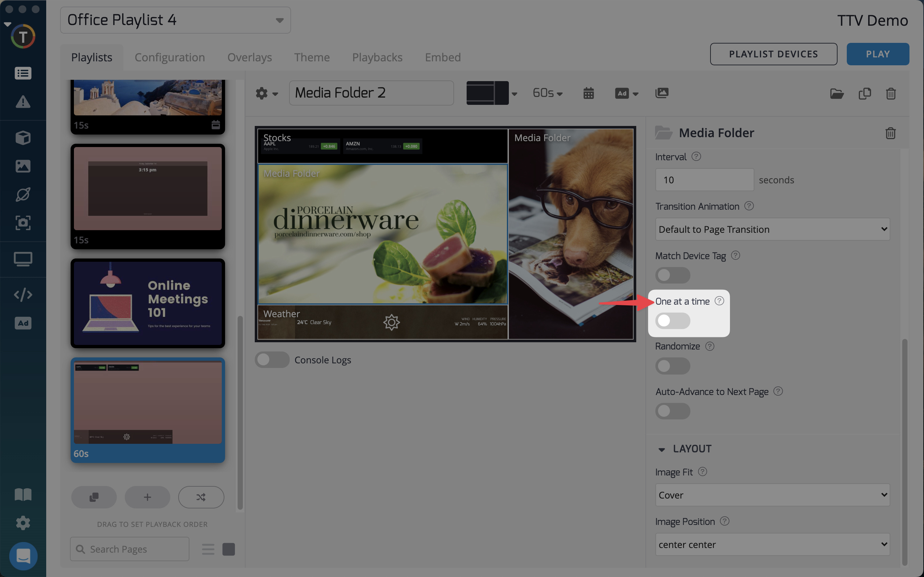Duplicate page using the copy icon
The width and height of the screenshot is (924, 577).
point(865,94)
